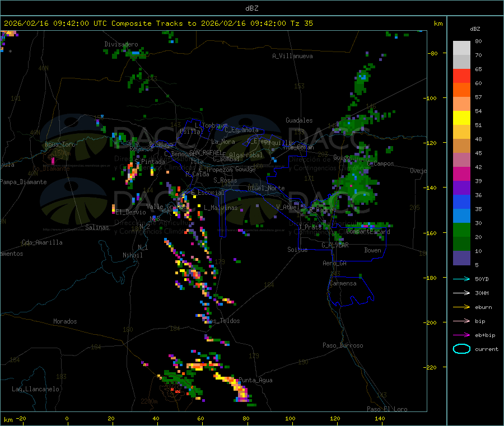Image resolution: width=504 pixels, height=426 pixels.
Task: Pick the gold 51–48 dBZ swatch
Action: pos(461,132)
